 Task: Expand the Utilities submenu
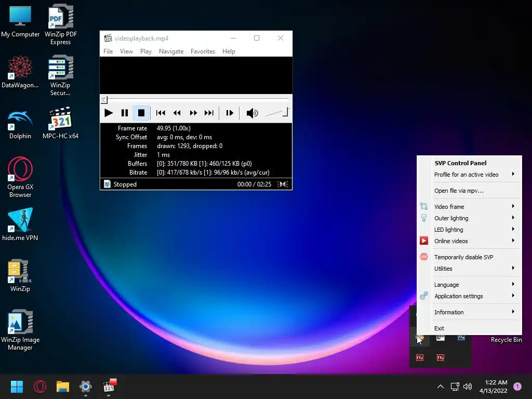pos(469,269)
